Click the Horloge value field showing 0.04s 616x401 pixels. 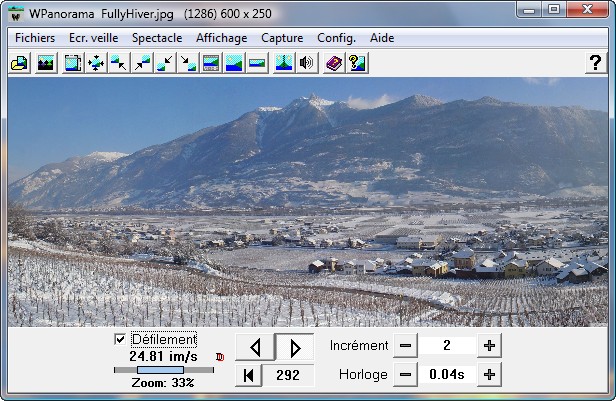pyautogui.click(x=447, y=375)
